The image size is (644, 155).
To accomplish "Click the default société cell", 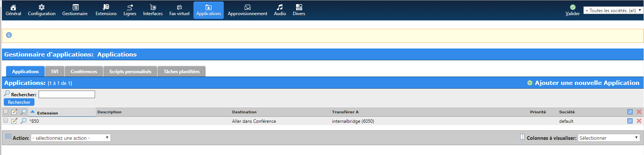I will (566, 121).
